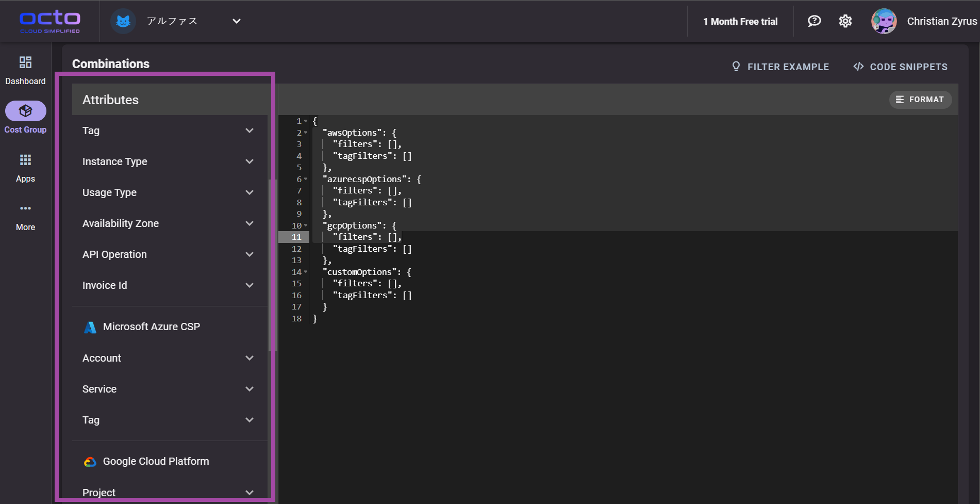Click the Instance Type row label

tap(115, 161)
